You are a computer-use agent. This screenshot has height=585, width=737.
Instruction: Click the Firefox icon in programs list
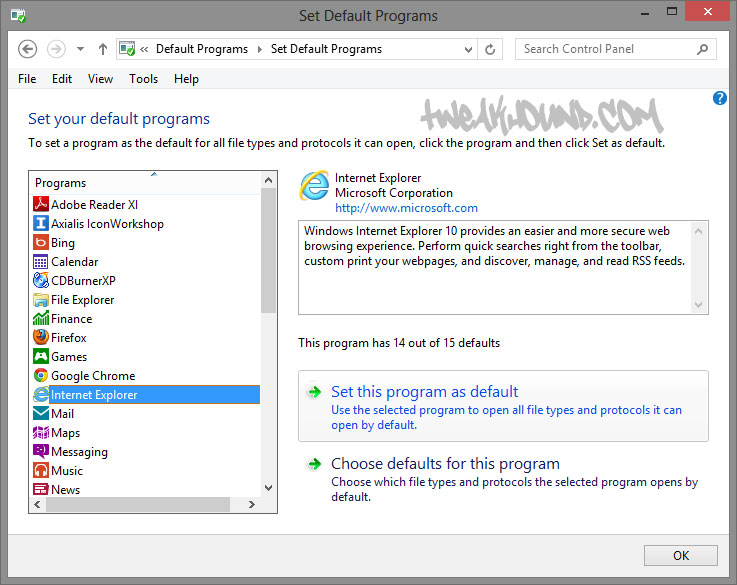41,337
